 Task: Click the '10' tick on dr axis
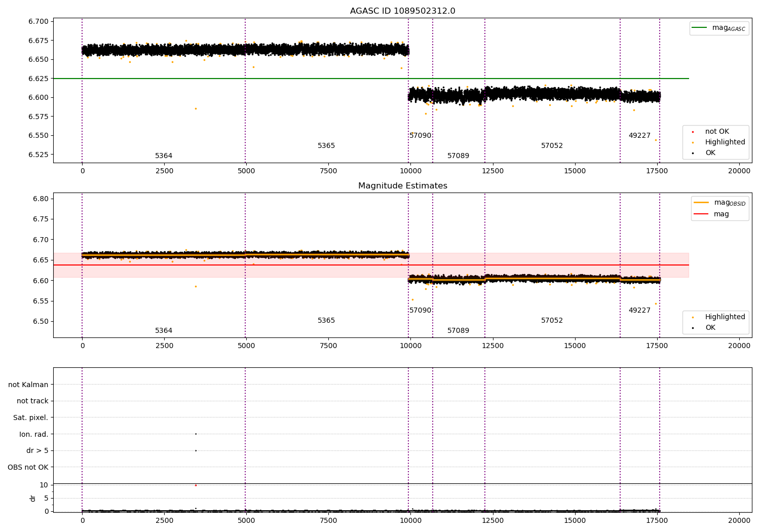(x=44, y=485)
